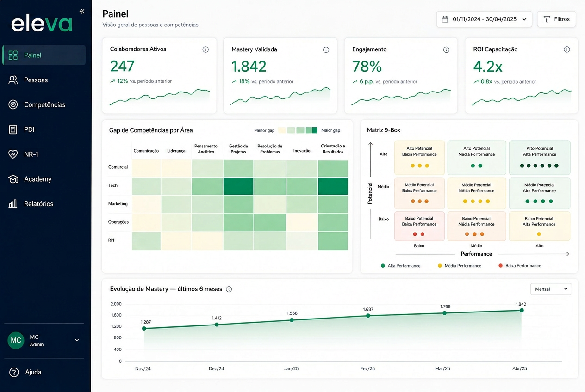Screen dimensions: 585x392
Task: Open the Relatórios menu item
Action: coord(44,204)
